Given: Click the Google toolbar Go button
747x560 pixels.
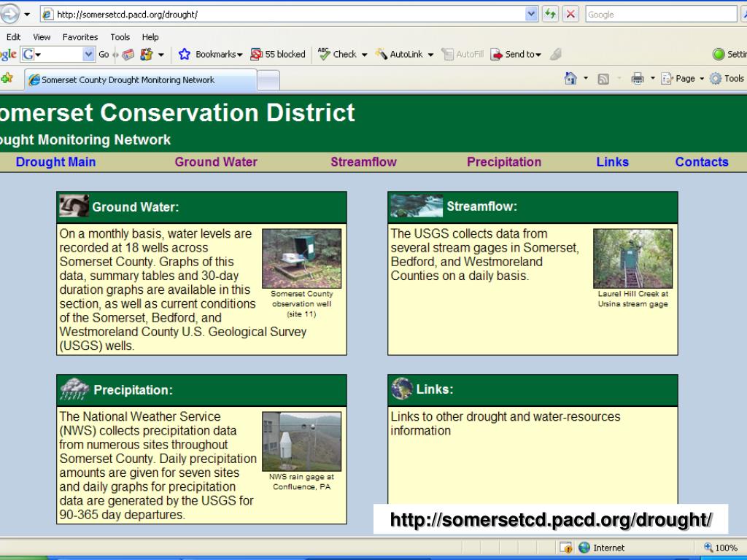Looking at the screenshot, I should (104, 54).
